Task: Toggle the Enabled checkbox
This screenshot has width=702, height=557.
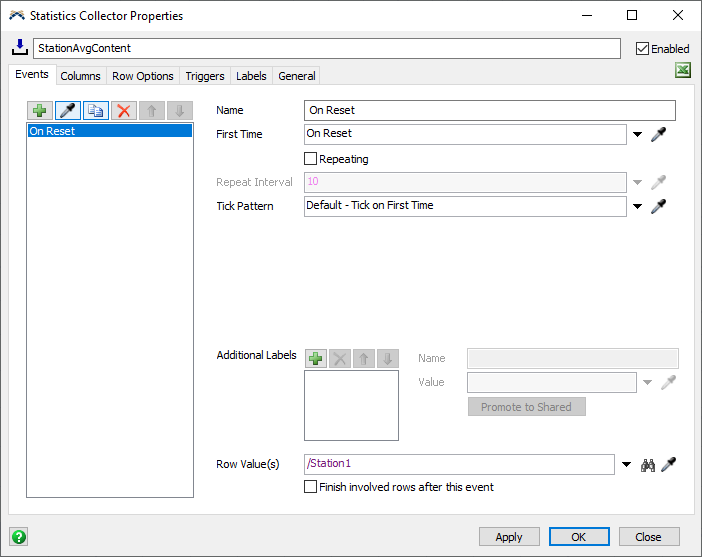Action: coord(643,48)
